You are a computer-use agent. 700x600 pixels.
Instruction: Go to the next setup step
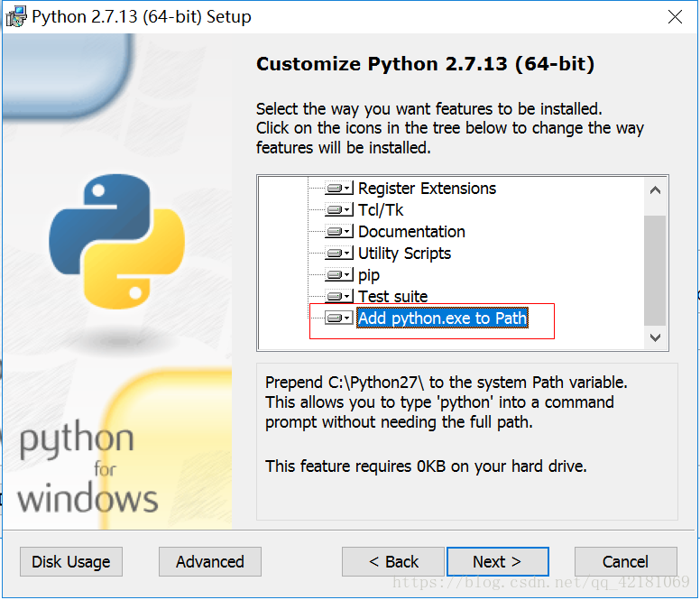(x=497, y=561)
